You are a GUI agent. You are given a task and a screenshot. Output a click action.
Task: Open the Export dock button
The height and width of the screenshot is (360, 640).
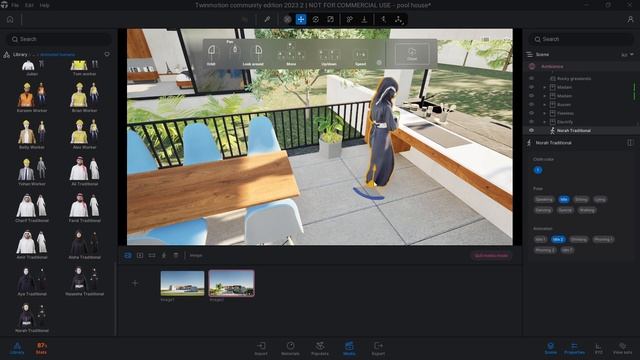378,348
